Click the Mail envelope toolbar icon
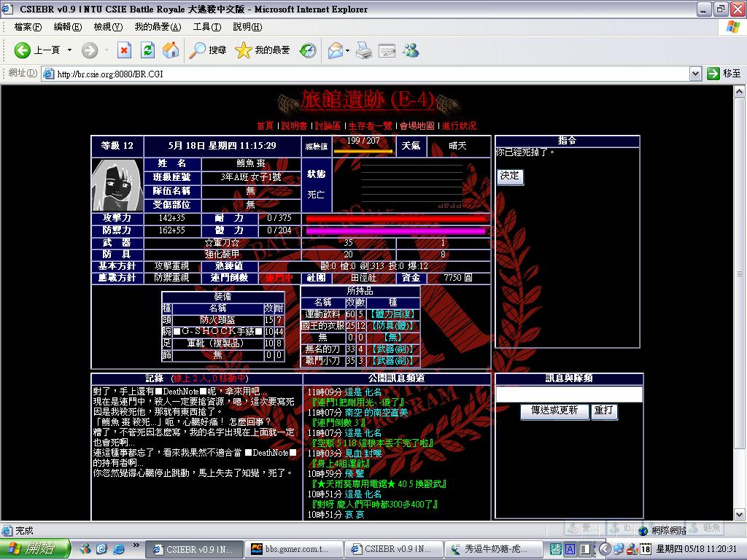747x560 pixels. 336,50
